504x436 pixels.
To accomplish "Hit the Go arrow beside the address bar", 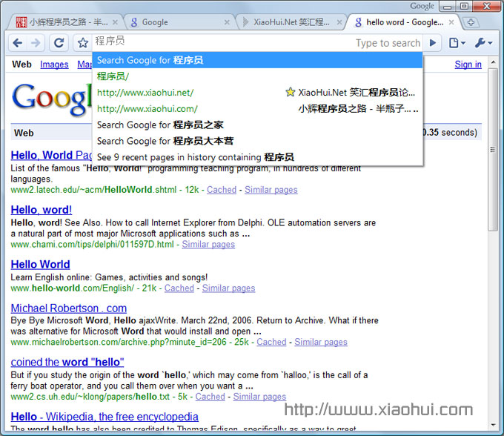I will [x=433, y=42].
